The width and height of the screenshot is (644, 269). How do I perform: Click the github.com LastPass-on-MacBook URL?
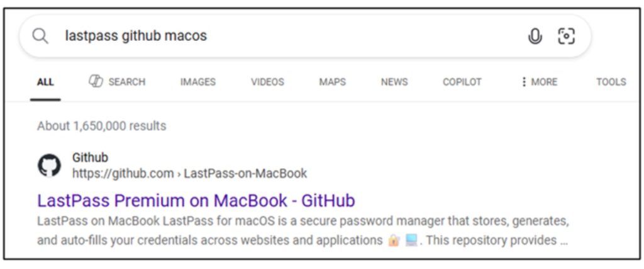point(189,173)
